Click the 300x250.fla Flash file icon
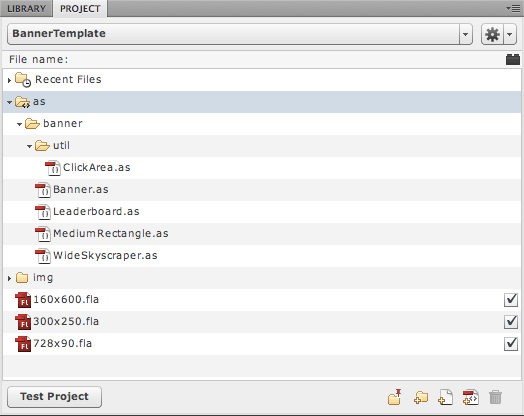 click(x=23, y=322)
